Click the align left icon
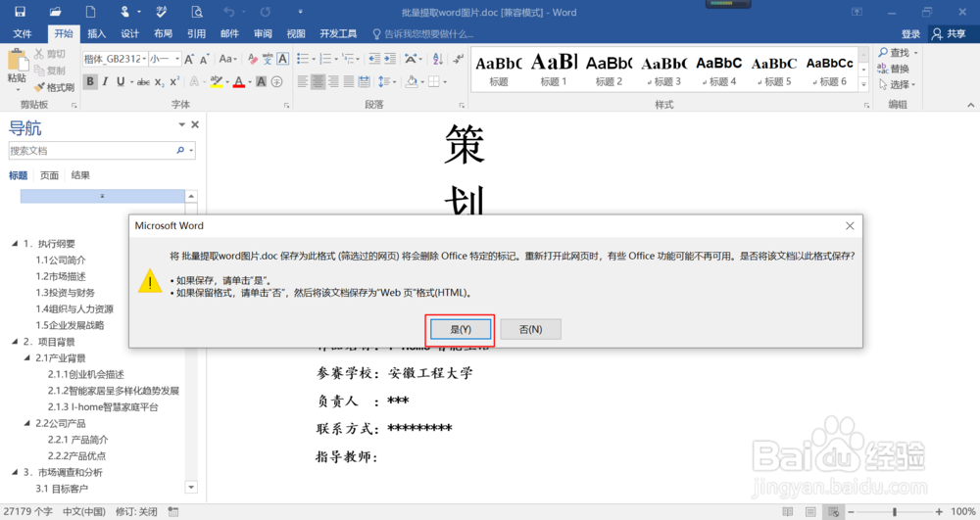This screenshot has height=520, width=980. [x=303, y=82]
